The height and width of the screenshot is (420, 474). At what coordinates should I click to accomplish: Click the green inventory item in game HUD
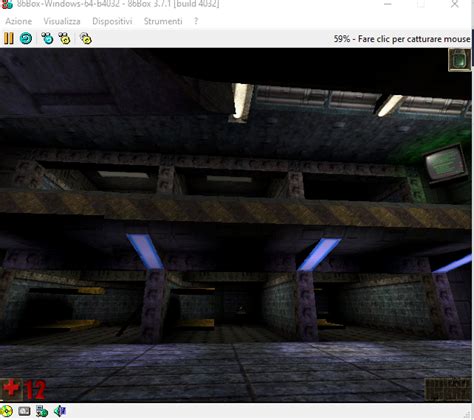(x=460, y=60)
